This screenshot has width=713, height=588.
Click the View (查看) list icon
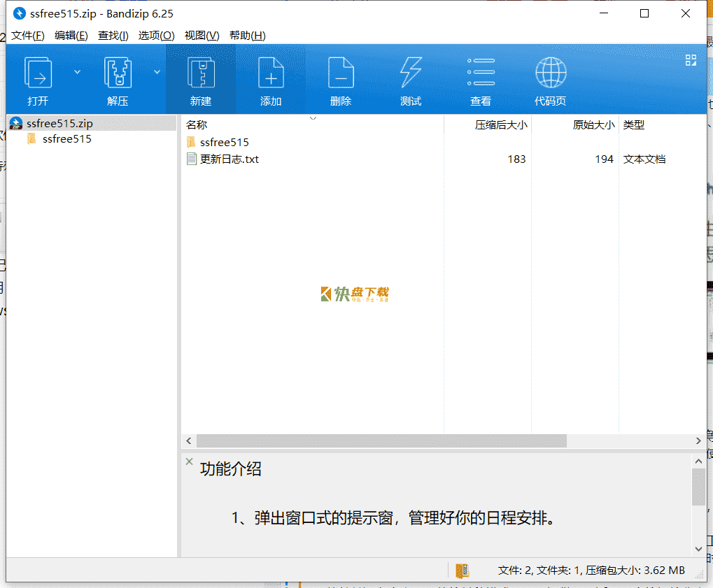pos(481,72)
